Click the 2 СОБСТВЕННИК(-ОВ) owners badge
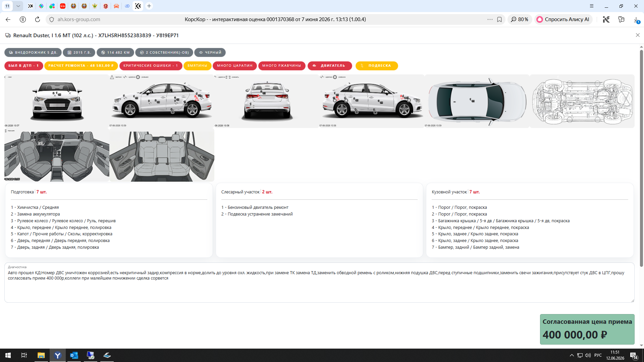The image size is (644, 362). (x=164, y=53)
